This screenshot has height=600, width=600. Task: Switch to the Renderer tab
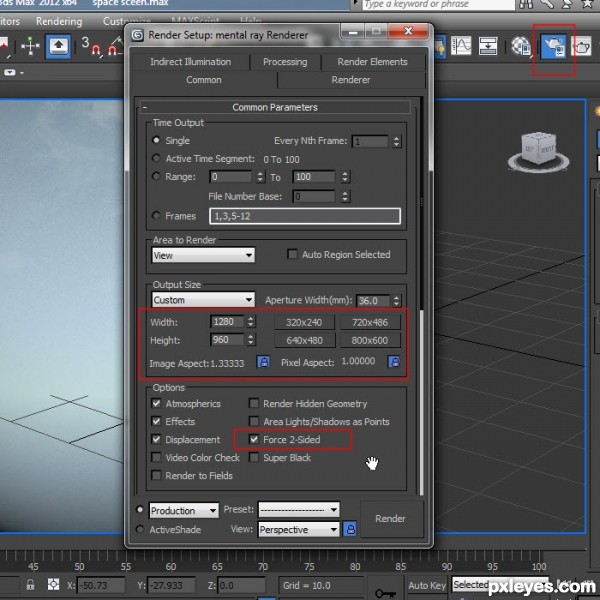(351, 80)
